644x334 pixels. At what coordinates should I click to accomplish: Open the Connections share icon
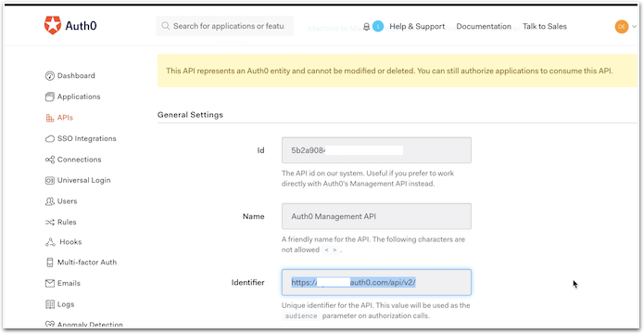pos(50,160)
